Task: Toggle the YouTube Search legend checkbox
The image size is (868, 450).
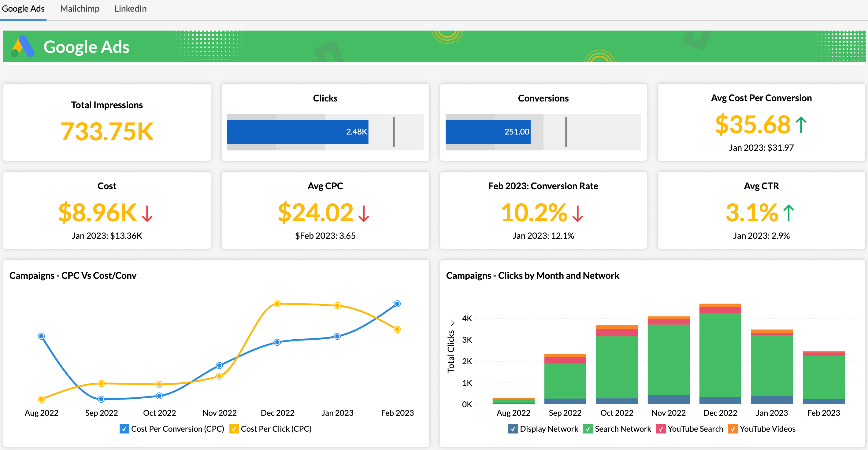Action: click(661, 429)
